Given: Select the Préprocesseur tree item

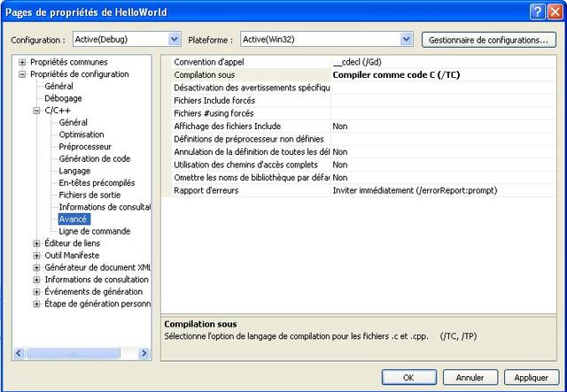Looking at the screenshot, I should [x=85, y=147].
